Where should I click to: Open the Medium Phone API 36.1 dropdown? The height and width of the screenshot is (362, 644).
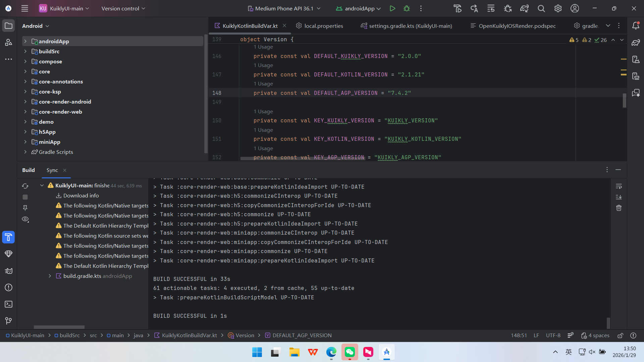[284, 8]
